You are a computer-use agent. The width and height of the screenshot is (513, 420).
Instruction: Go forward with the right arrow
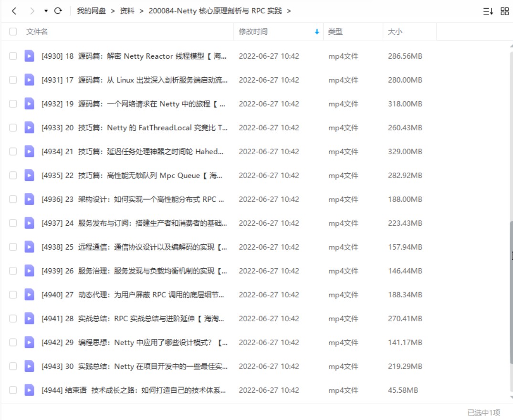point(32,11)
